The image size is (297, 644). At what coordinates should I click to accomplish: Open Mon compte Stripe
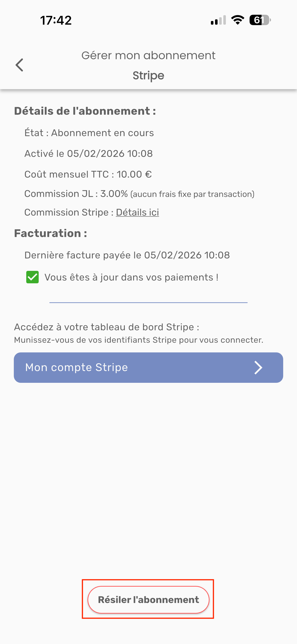[148, 368]
